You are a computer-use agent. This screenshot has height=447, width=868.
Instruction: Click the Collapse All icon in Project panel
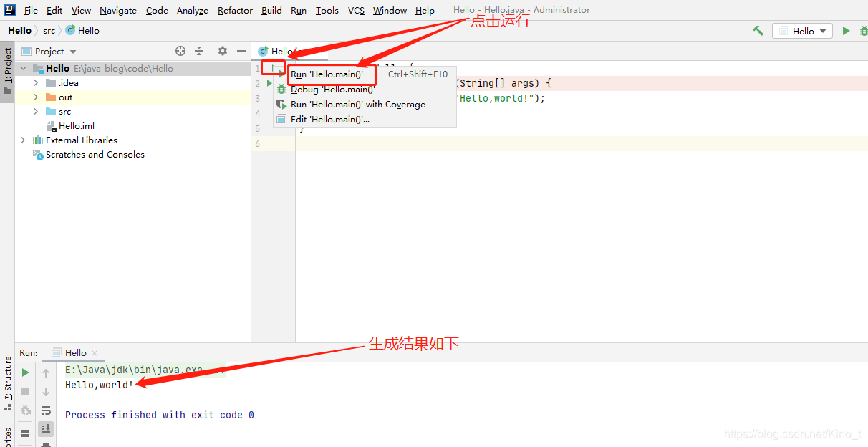coord(199,51)
